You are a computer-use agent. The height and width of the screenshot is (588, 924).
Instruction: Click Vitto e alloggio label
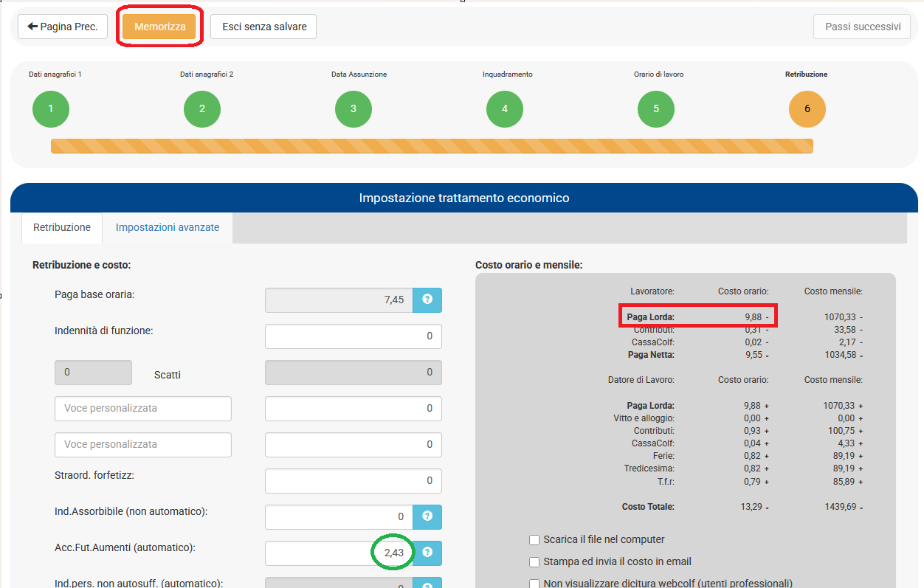click(x=644, y=418)
